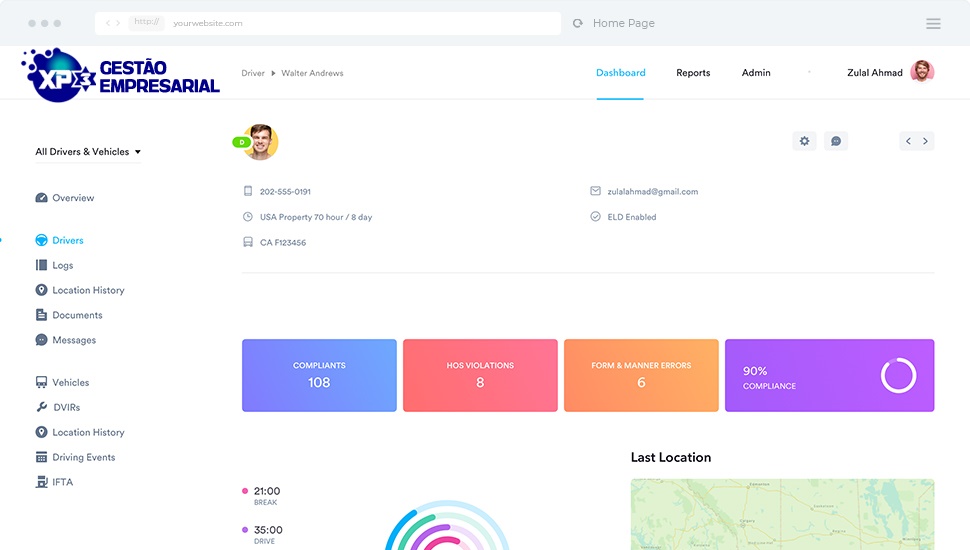The image size is (970, 550).
Task: Click the ELD Enabled checkmark icon
Action: click(595, 217)
